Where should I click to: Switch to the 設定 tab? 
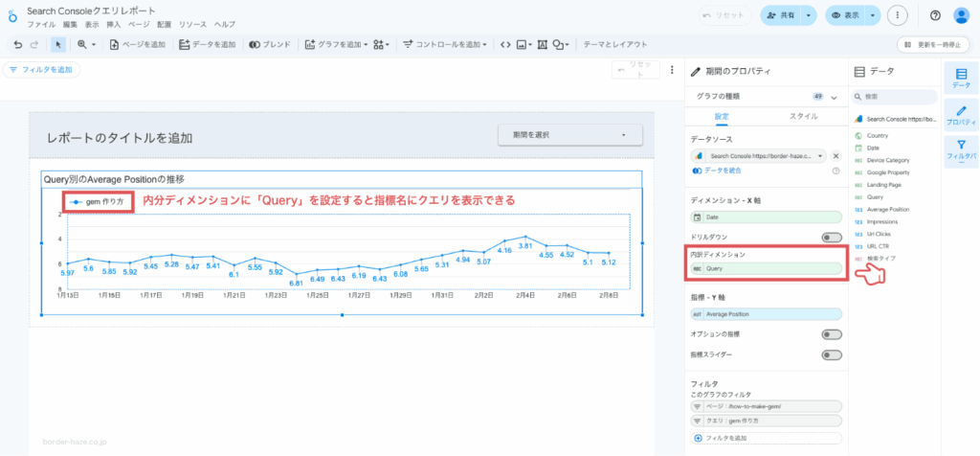(x=722, y=116)
